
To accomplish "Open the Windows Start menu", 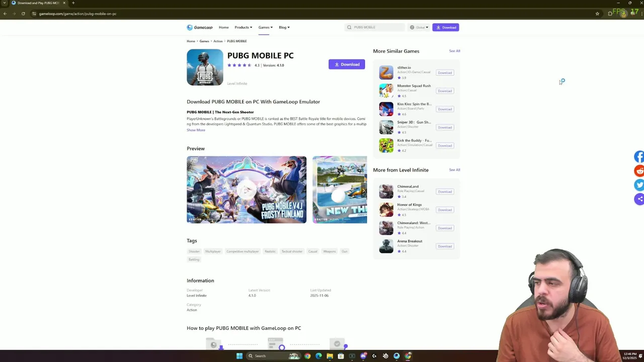I will [x=239, y=356].
